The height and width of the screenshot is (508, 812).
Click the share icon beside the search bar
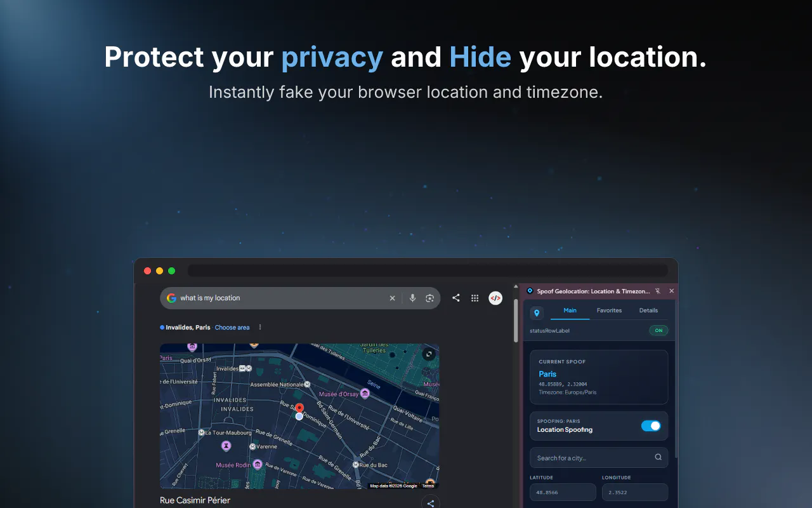(x=455, y=298)
